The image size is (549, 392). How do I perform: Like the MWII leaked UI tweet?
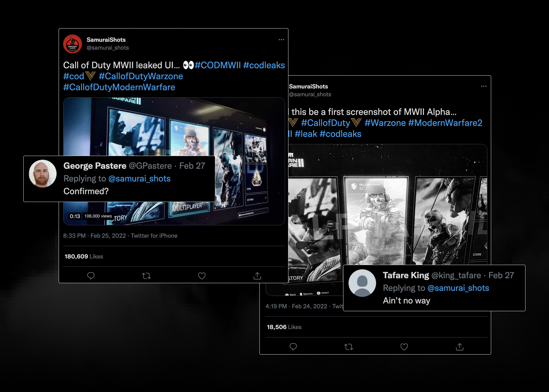point(202,276)
